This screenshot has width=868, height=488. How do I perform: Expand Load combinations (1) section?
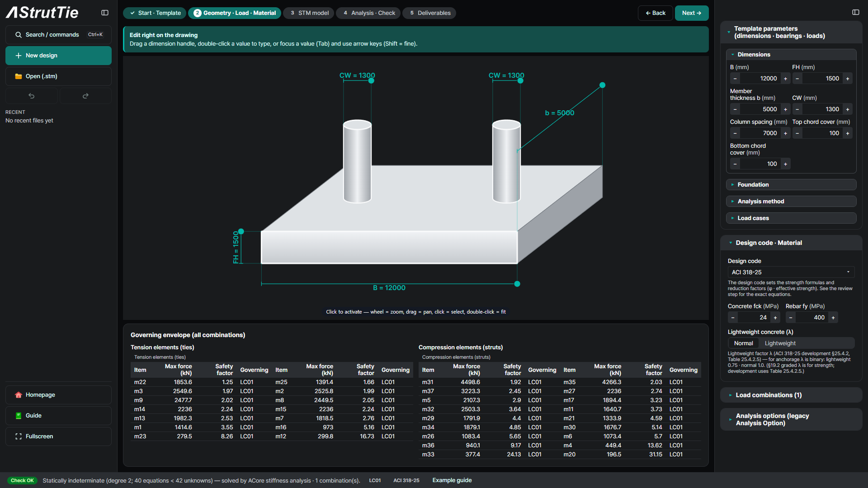pos(791,395)
